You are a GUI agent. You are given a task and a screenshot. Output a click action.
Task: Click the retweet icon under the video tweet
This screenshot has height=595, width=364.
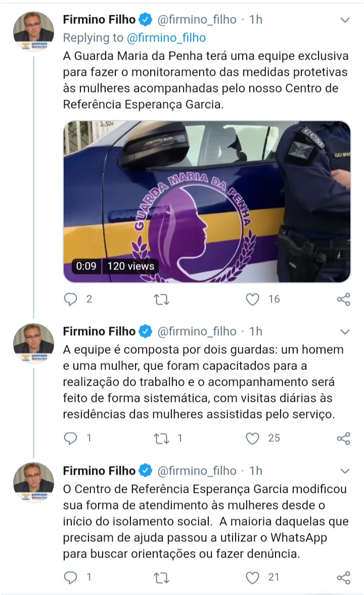pyautogui.click(x=162, y=299)
